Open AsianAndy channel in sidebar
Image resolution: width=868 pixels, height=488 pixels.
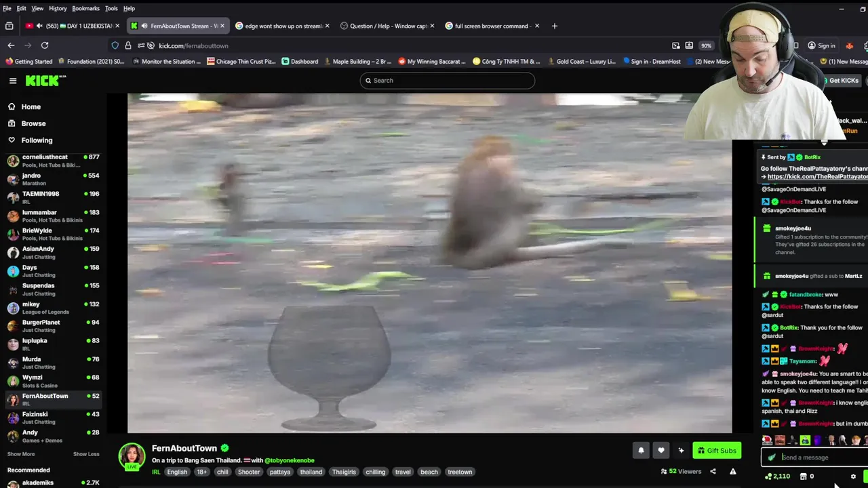53,252
